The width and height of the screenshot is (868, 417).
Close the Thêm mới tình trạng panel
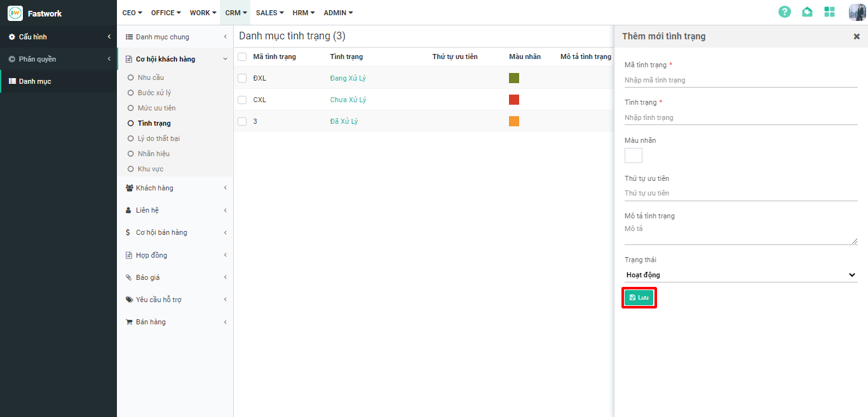click(857, 37)
